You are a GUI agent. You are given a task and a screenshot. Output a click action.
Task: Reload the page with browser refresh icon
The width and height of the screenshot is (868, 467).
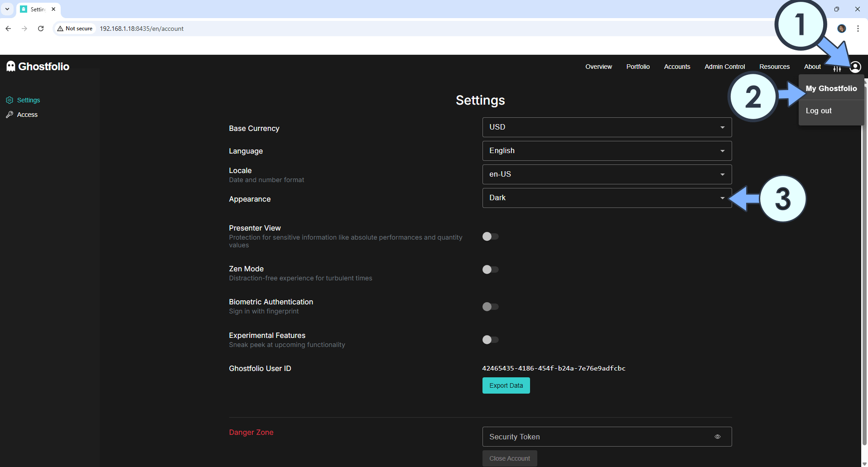tap(41, 29)
